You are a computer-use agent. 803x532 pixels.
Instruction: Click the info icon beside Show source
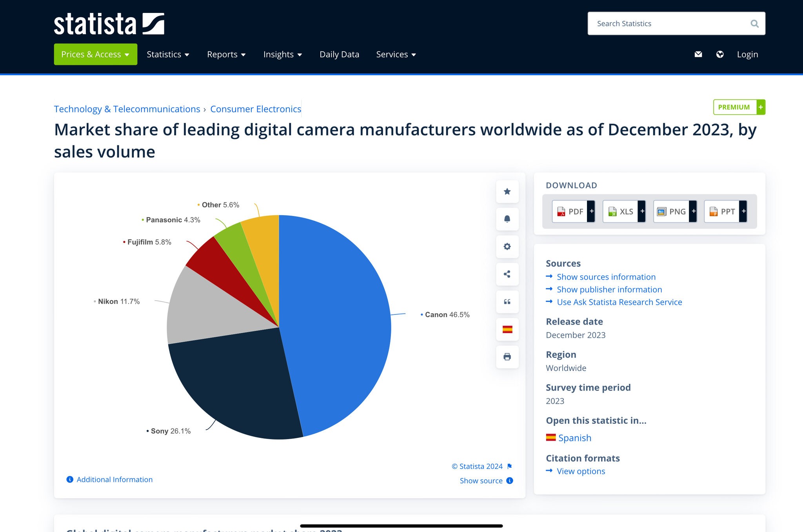[x=510, y=481]
